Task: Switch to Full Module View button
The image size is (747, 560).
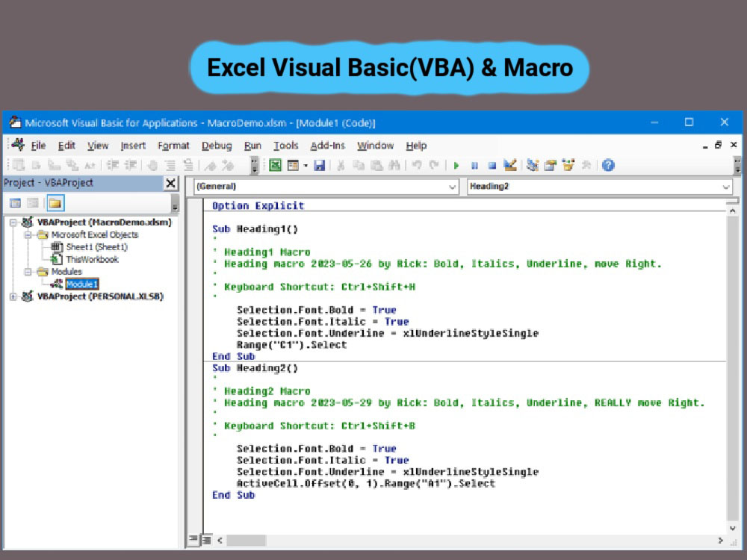Action: click(206, 540)
